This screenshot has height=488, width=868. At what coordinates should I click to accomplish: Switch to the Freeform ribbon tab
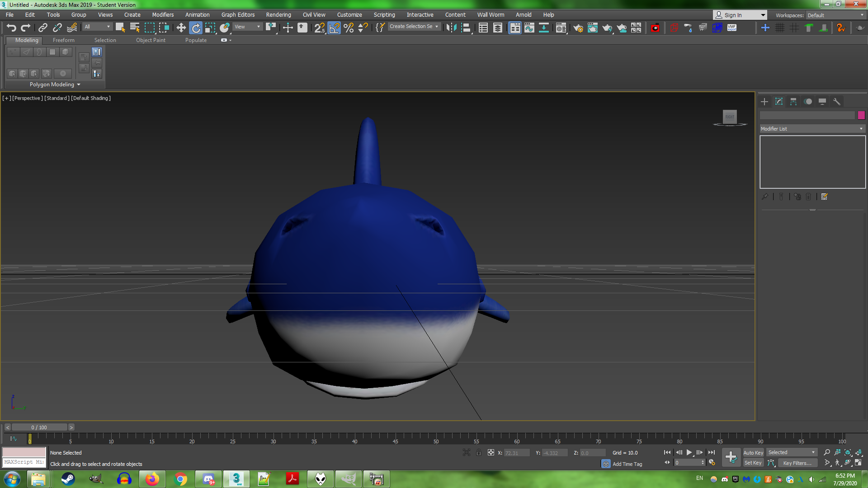(x=63, y=40)
